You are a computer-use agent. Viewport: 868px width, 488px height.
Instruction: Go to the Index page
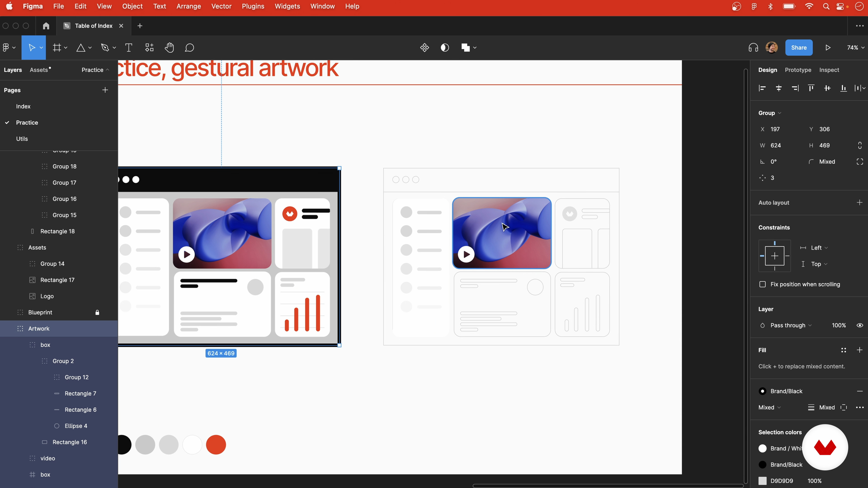23,106
